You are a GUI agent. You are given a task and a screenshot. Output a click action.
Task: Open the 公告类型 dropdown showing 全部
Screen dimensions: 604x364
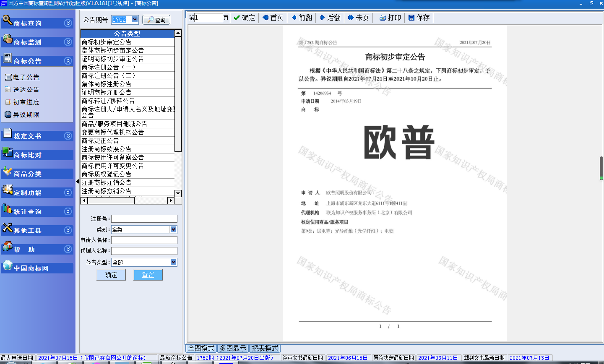(x=173, y=262)
